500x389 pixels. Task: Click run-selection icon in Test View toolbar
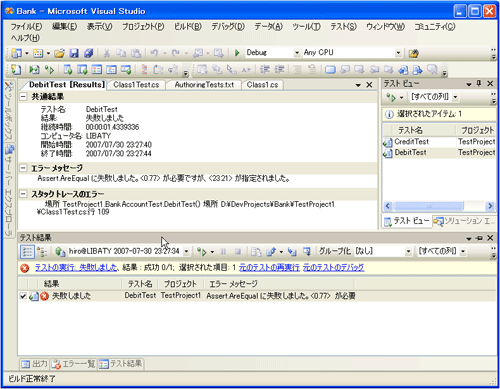pos(391,97)
